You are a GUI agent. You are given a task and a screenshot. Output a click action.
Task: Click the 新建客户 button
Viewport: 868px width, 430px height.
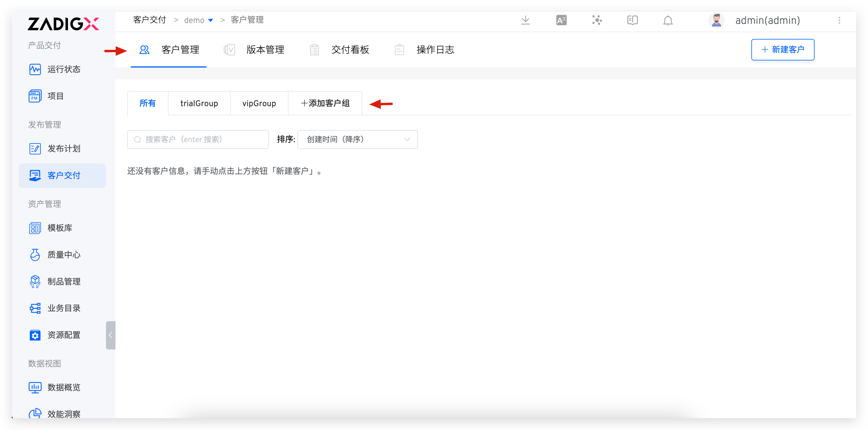click(782, 50)
